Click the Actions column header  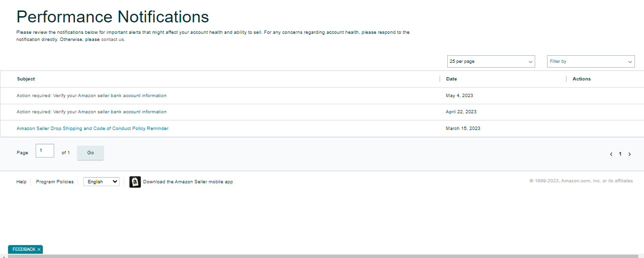(582, 79)
